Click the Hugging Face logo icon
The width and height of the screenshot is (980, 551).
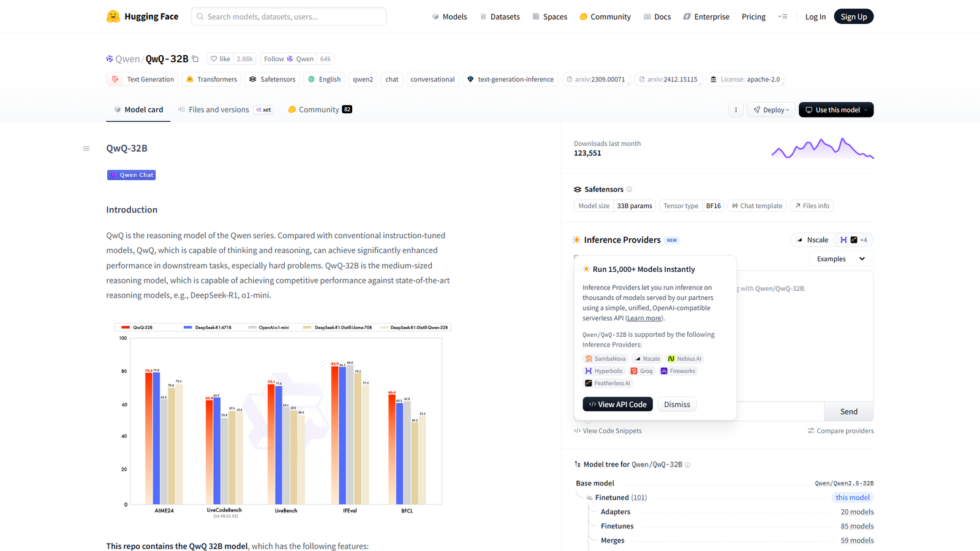coord(113,17)
